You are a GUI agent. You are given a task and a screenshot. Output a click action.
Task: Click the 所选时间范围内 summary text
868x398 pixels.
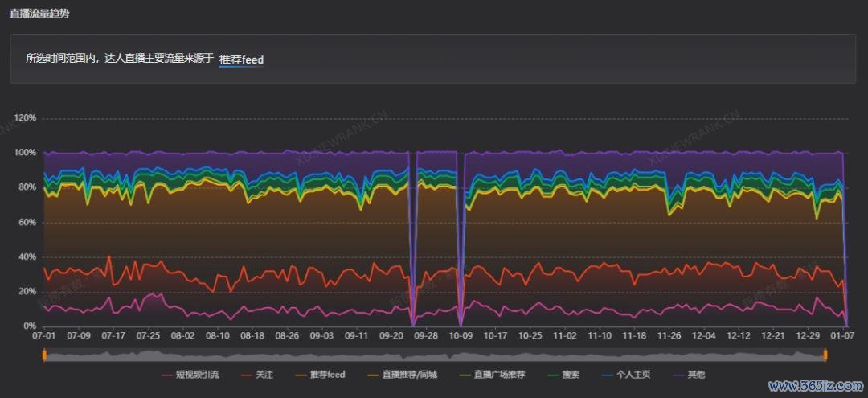[x=119, y=59]
